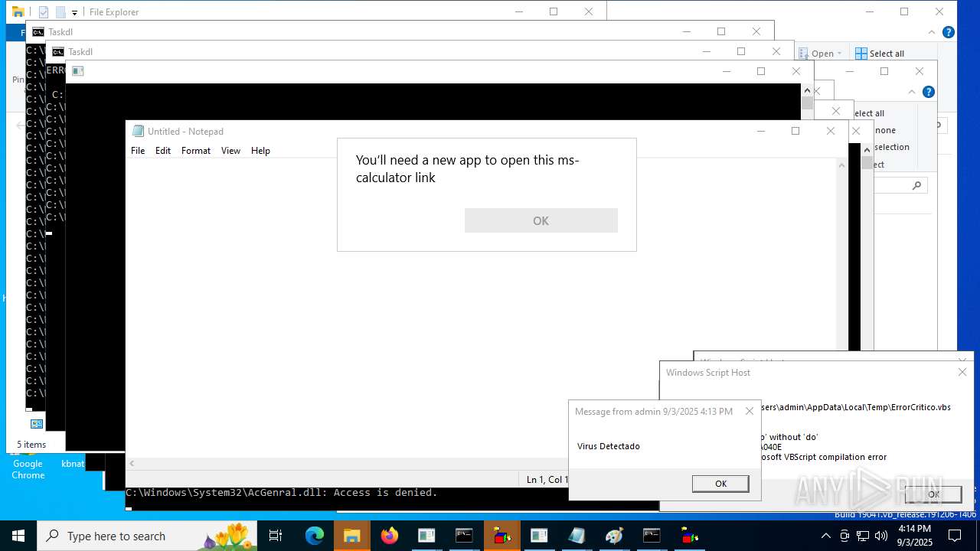Click the untitled console window's title icon
The image size is (980, 551).
point(77,71)
